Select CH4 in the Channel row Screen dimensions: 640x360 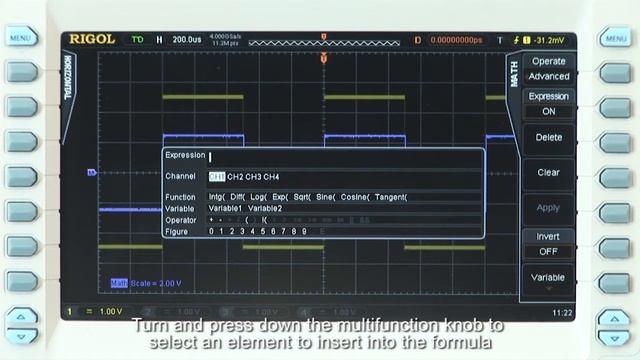coord(271,177)
